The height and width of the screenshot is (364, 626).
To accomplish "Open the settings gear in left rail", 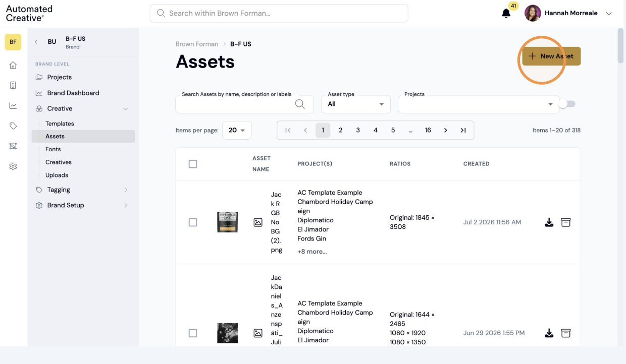I will coord(13,166).
